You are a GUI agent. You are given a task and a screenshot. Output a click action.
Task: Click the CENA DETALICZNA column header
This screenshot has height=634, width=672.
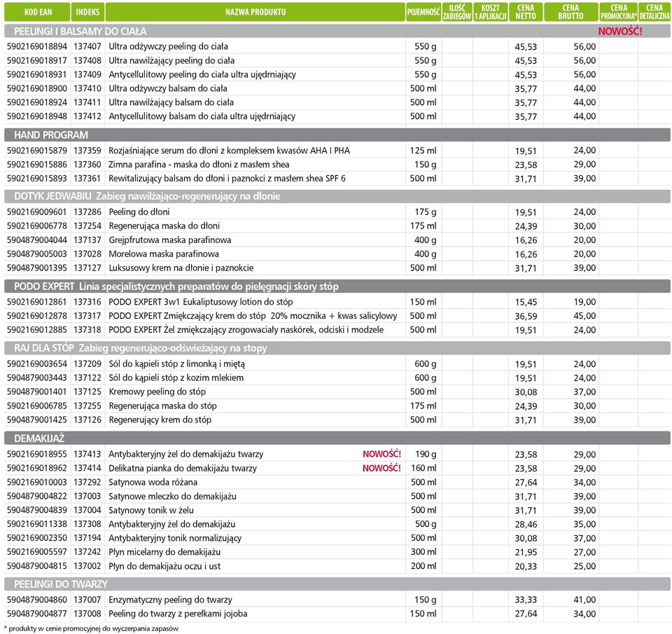[654, 12]
